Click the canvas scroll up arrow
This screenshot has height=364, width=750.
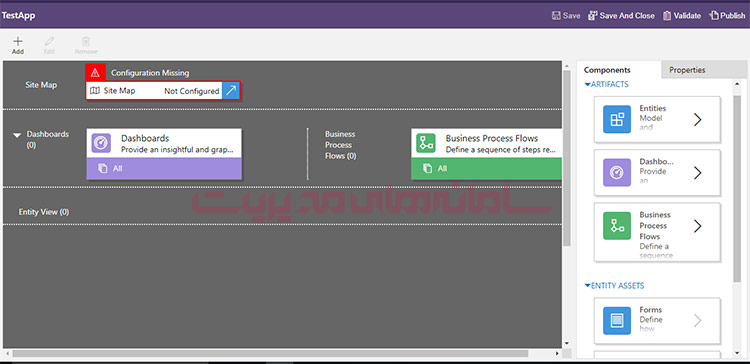(567, 66)
